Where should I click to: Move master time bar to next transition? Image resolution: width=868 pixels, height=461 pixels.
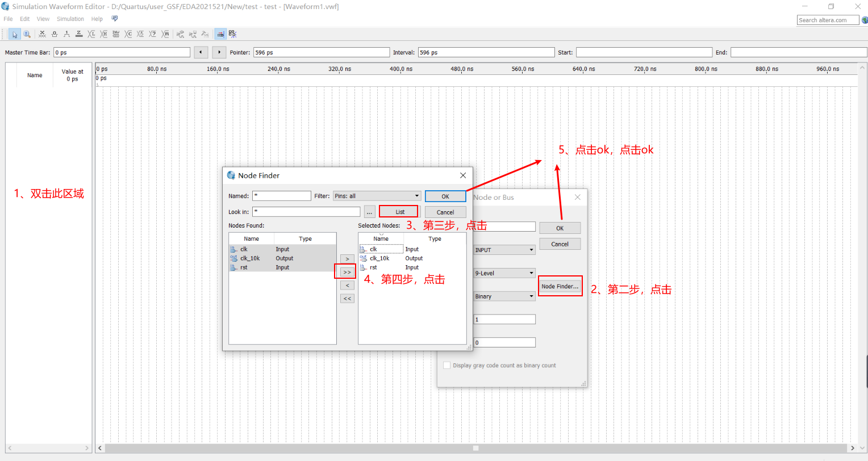click(219, 52)
